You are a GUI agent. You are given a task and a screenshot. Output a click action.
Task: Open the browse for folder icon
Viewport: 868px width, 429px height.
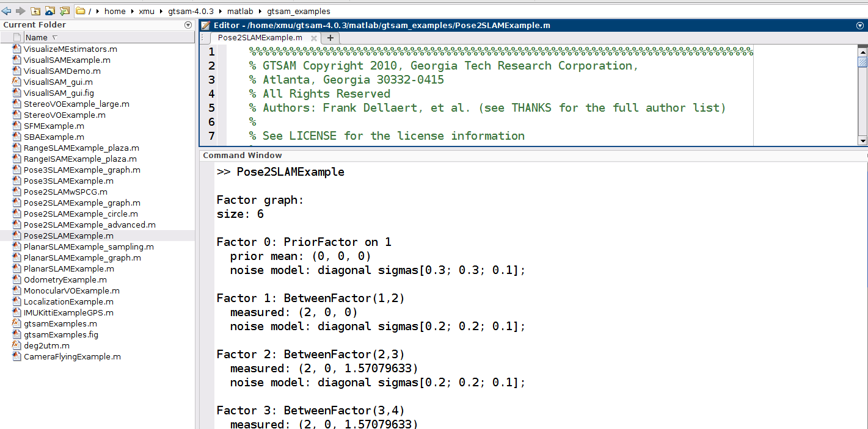coord(49,10)
